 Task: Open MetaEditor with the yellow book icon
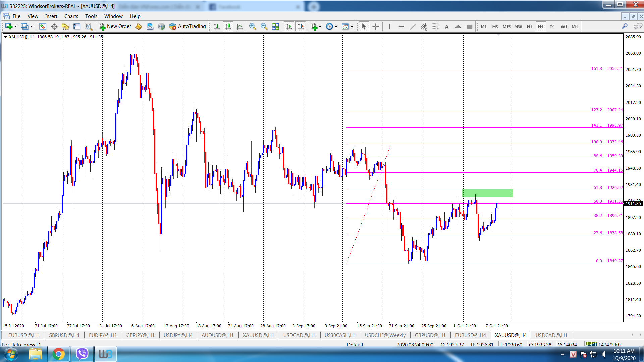point(139,26)
